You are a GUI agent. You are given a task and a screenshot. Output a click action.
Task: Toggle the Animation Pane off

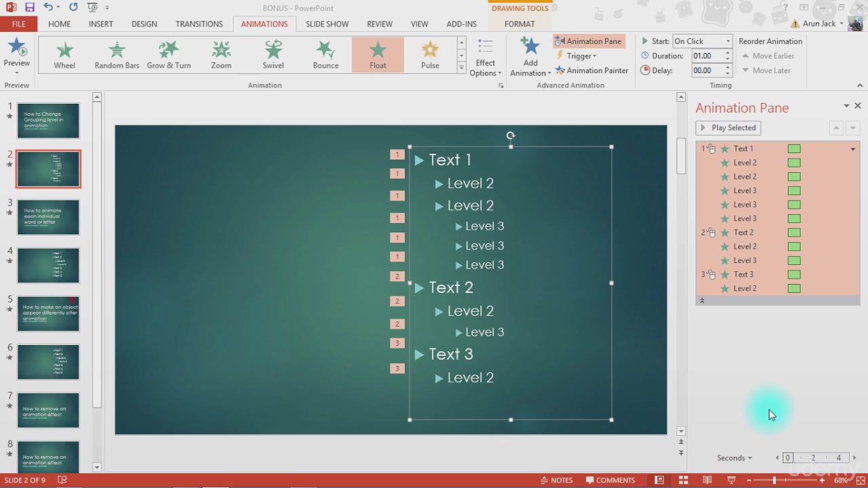[588, 41]
